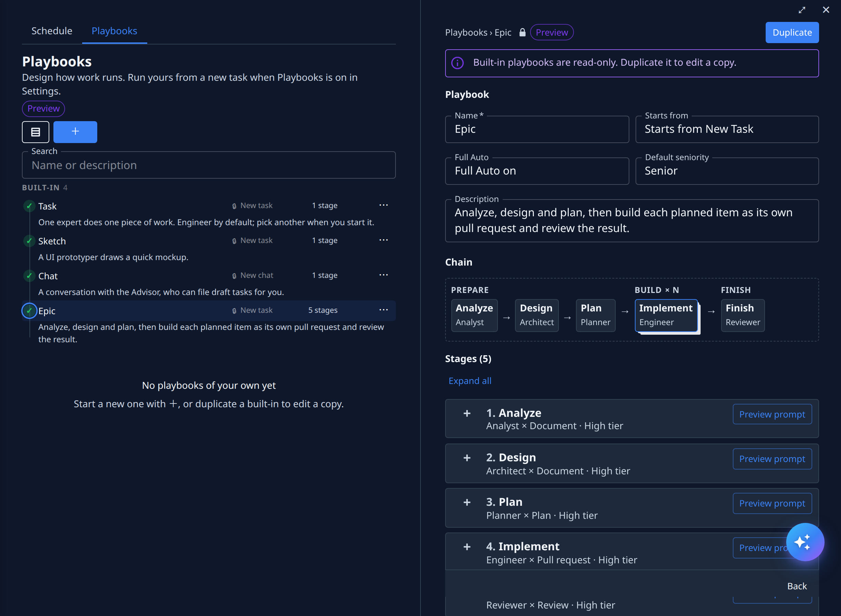841x616 pixels.
Task: Expand the detail panel with arrows icon
Action: 802,10
